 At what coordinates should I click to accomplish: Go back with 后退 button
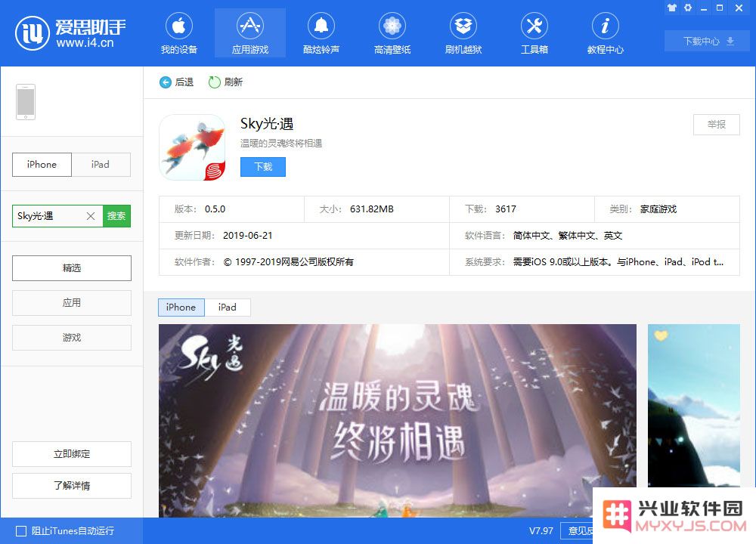coord(176,82)
